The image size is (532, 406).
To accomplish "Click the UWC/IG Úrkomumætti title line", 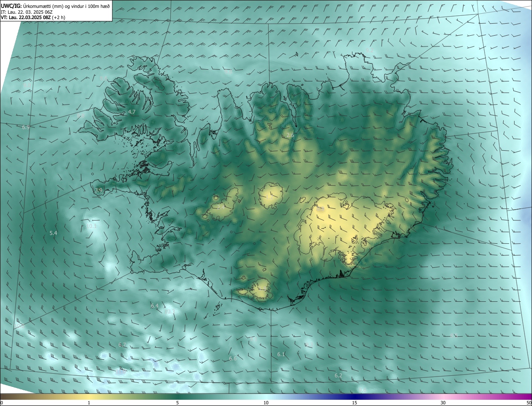I will [55, 6].
